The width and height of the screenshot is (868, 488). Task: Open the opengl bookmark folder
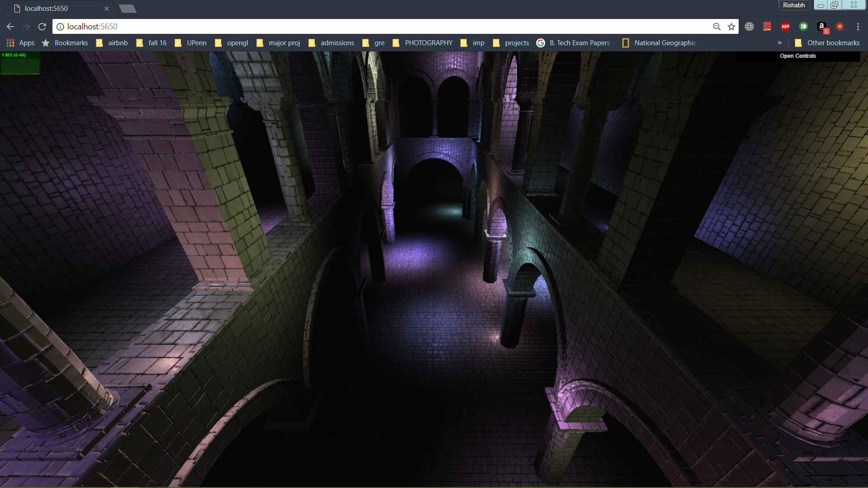(x=231, y=43)
